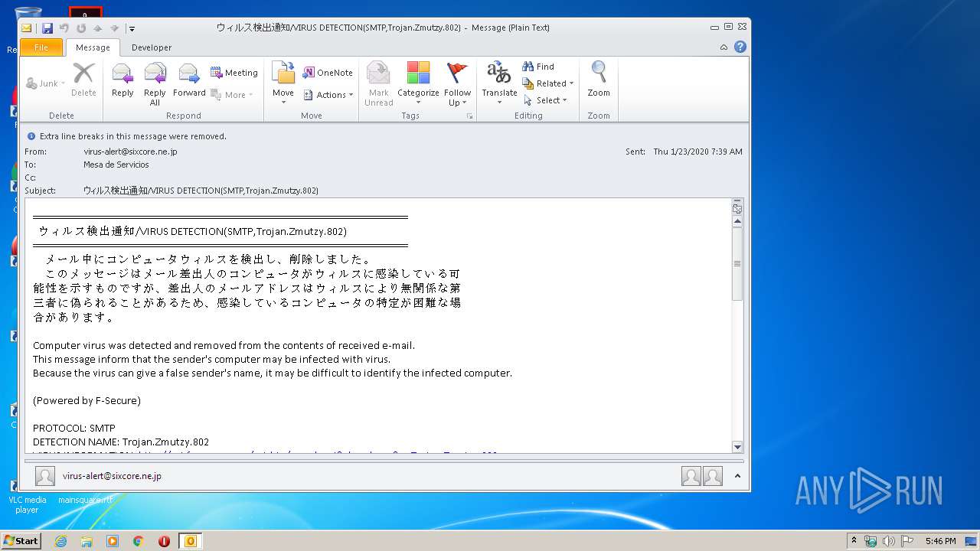
Task: Open the Follow Up flag menu
Action: point(457,84)
